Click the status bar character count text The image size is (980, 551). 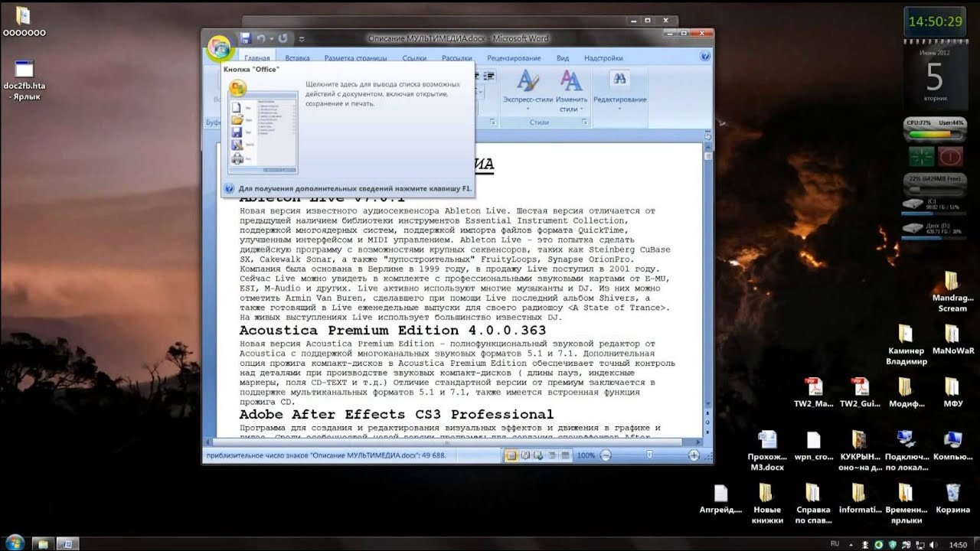[x=325, y=455]
